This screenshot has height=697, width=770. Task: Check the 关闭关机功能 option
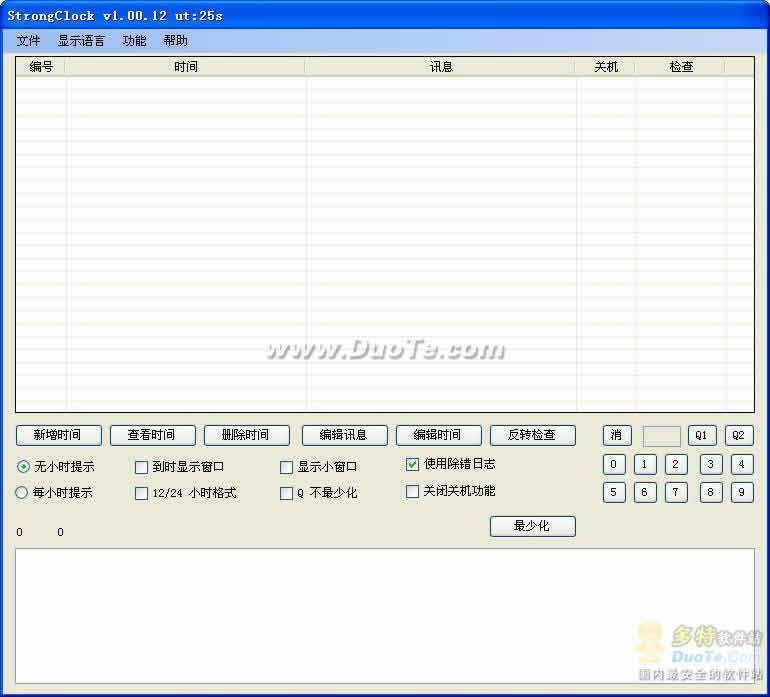click(x=412, y=491)
